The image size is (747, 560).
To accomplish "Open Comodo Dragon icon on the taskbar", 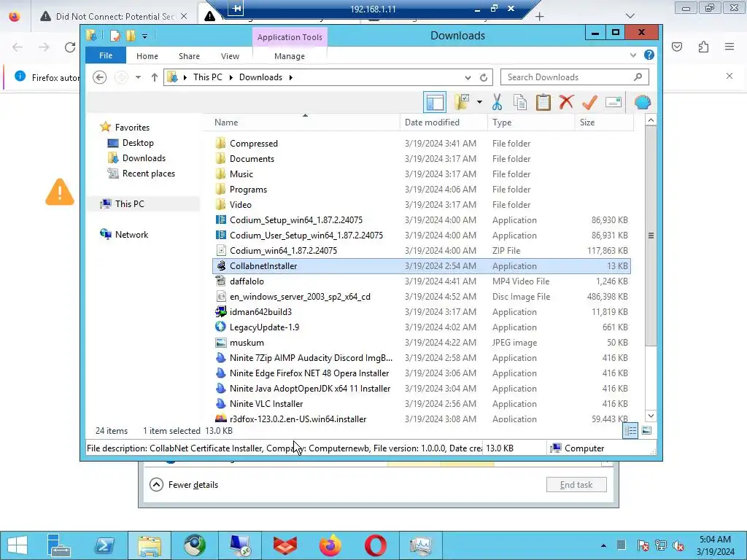I will click(285, 545).
